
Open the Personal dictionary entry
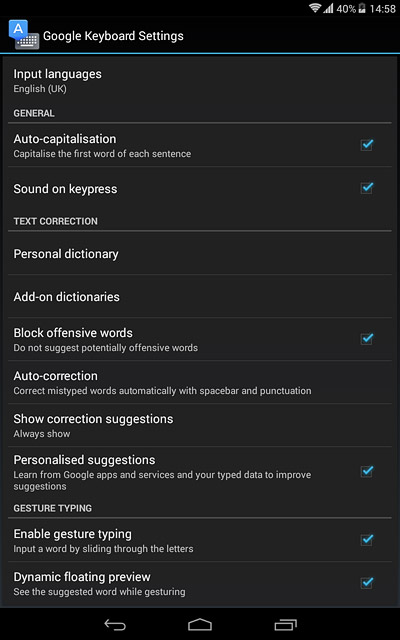pos(200,253)
